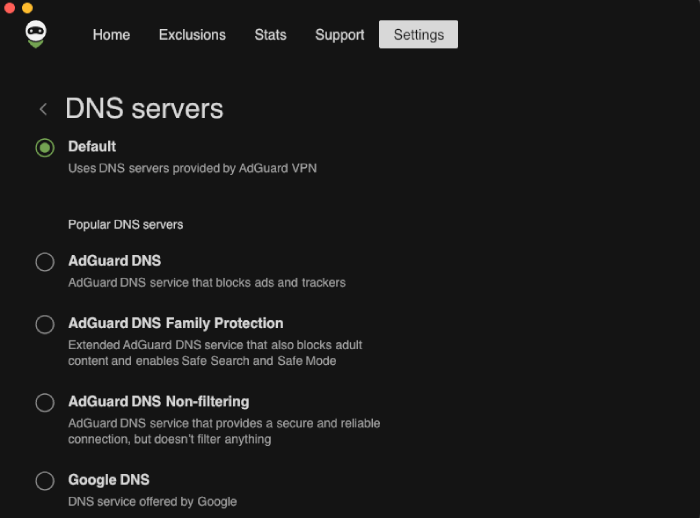
Task: Enable AdGuard DNS Family Protection option
Action: (x=45, y=325)
